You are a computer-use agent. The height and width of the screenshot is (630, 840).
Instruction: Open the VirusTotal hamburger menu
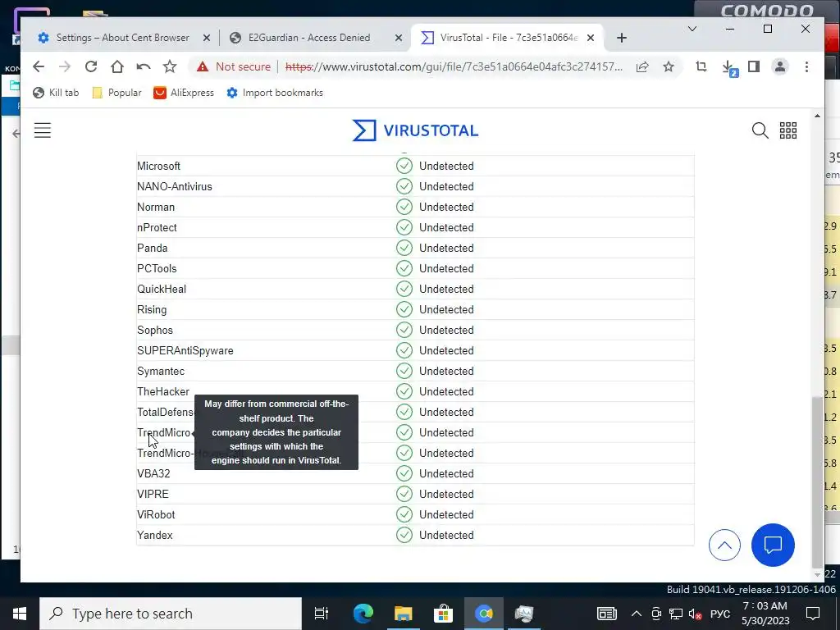[x=43, y=130]
